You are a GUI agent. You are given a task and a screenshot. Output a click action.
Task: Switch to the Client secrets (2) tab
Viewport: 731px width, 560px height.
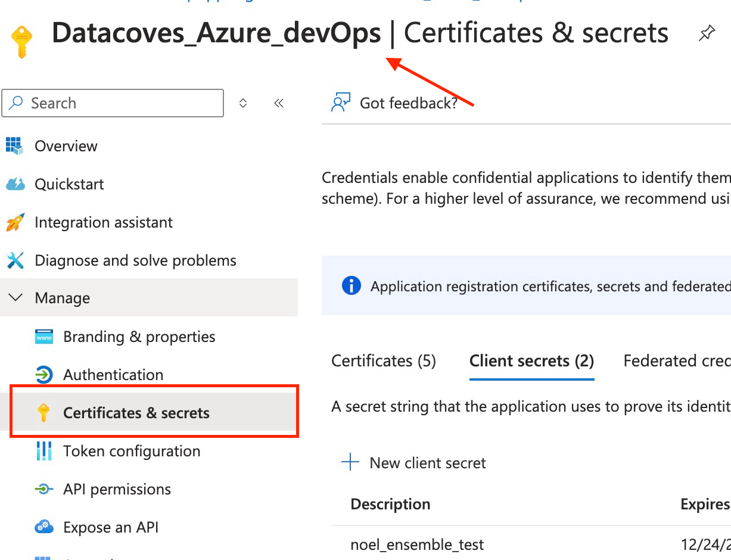tap(531, 361)
